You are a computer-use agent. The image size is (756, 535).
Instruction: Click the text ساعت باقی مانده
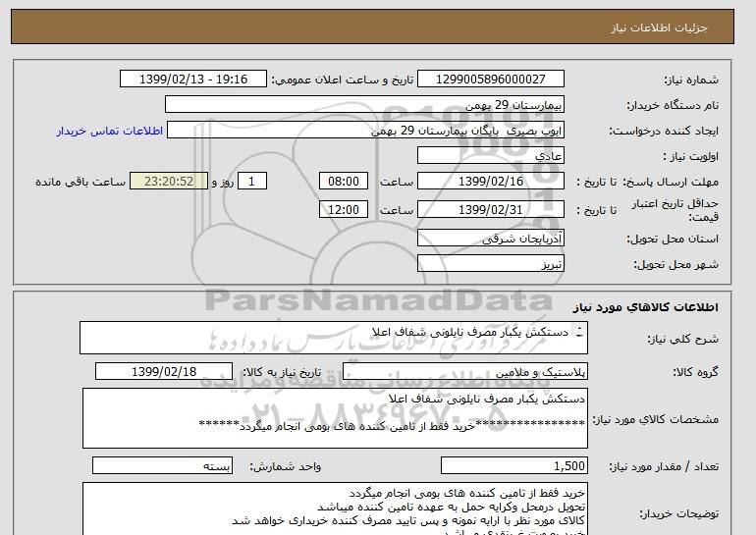coord(81,182)
